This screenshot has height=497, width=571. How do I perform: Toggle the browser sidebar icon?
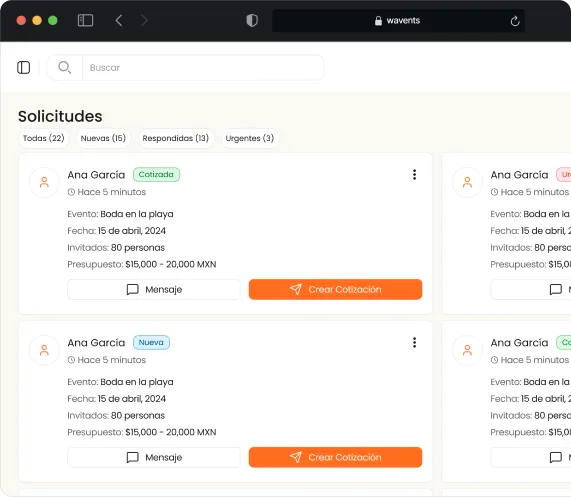[86, 20]
